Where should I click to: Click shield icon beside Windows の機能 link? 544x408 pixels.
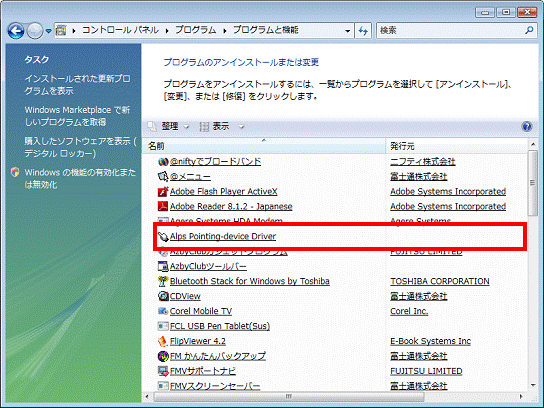[x=15, y=172]
